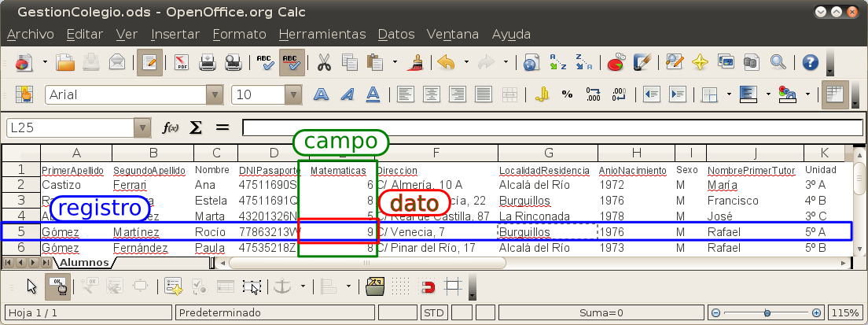Open the Insertar menu
The image size is (868, 325).
[x=175, y=35]
